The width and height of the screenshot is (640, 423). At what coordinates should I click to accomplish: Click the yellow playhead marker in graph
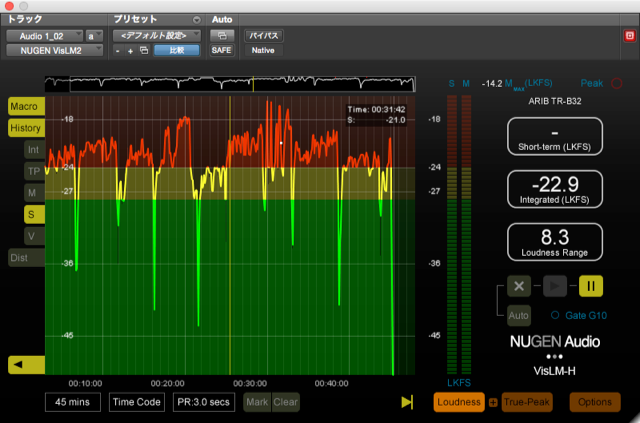[x=230, y=236]
